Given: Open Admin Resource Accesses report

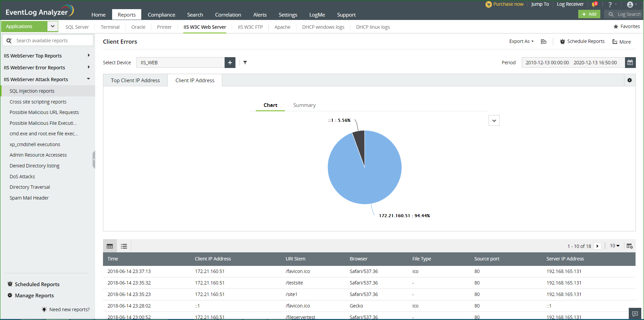Looking at the screenshot, I should 38,155.
